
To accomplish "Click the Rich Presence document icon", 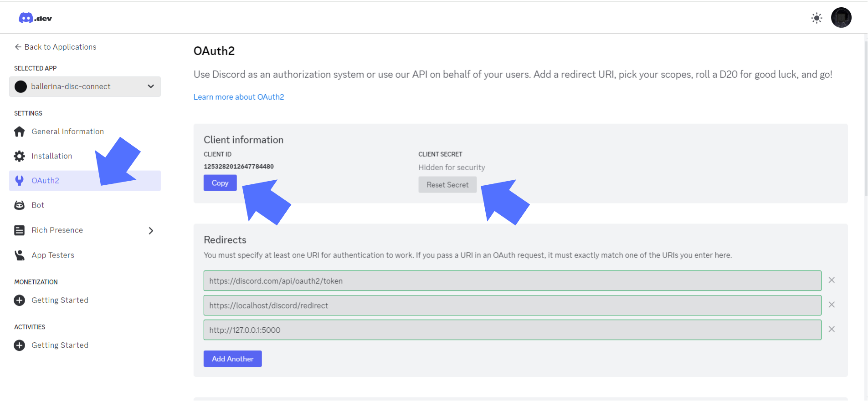I will 19,230.
